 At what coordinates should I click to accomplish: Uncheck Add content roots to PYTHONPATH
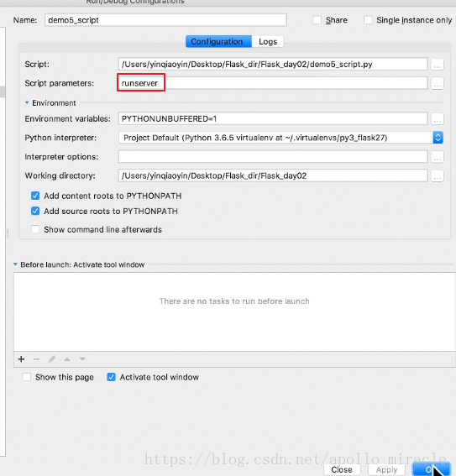click(35, 196)
